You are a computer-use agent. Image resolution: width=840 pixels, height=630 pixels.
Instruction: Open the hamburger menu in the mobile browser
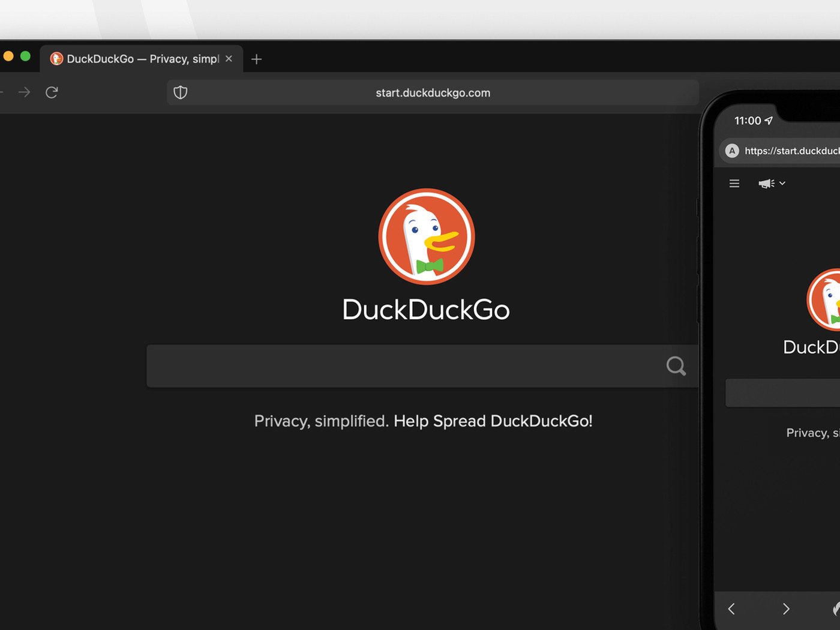734,183
